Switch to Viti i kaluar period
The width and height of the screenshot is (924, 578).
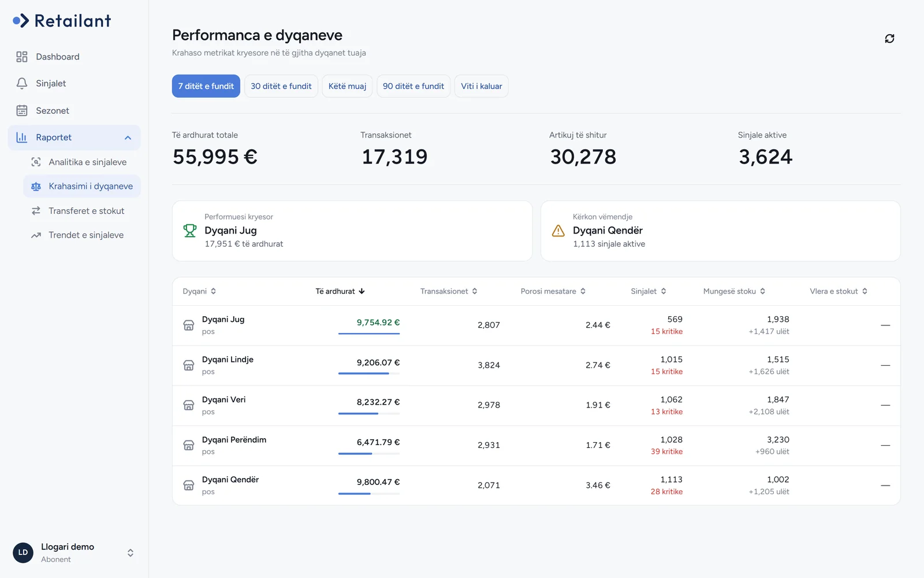point(482,86)
